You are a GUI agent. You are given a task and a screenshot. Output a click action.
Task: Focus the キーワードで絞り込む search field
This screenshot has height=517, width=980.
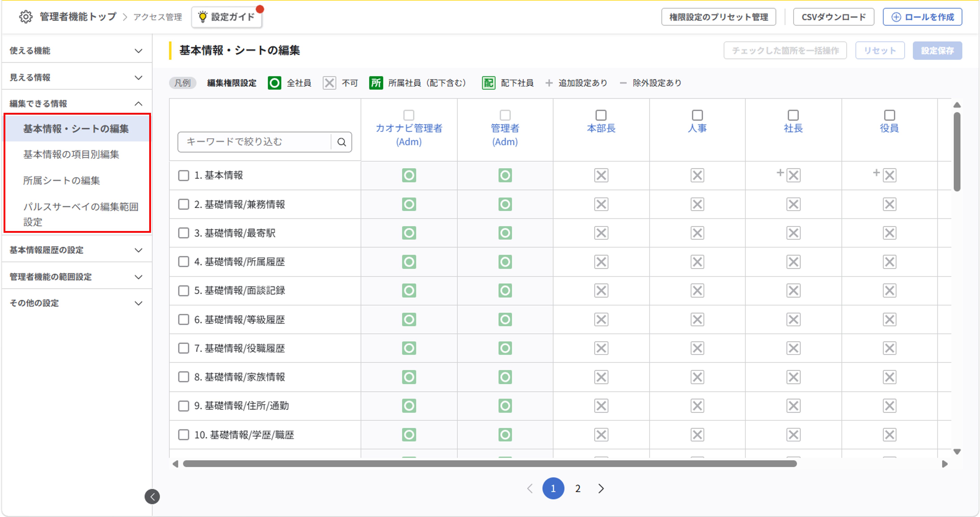point(255,142)
